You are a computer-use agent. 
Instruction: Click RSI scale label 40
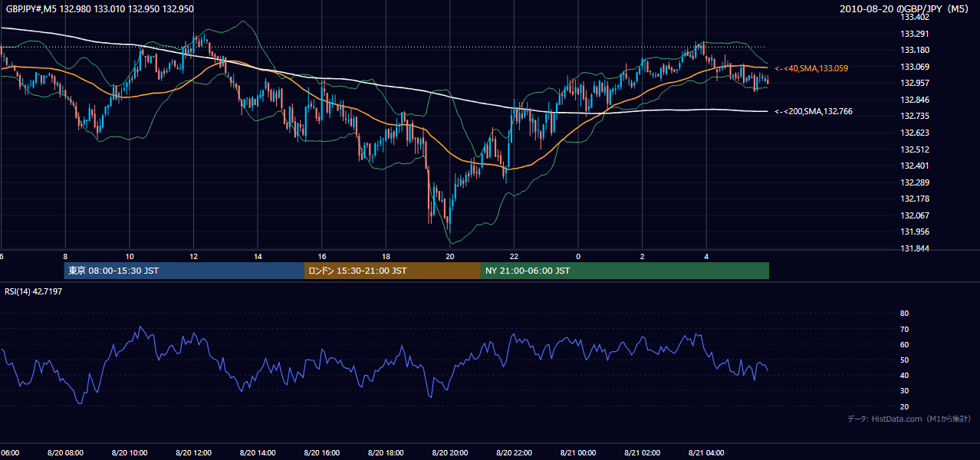tap(904, 375)
